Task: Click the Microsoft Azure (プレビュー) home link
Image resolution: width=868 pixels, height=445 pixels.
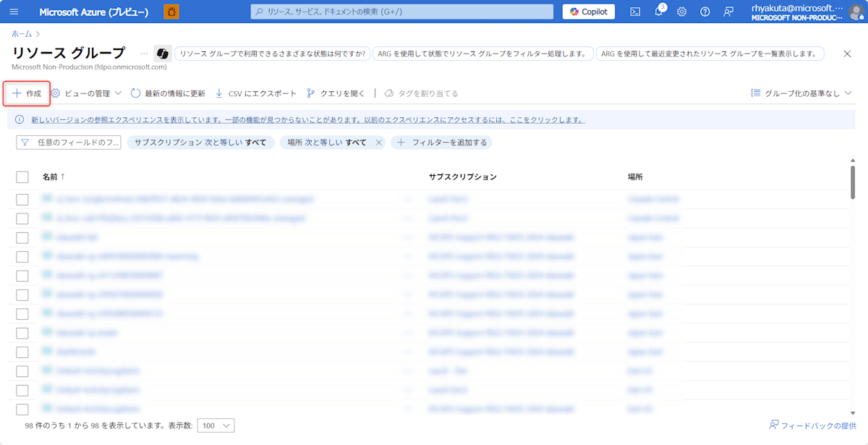Action: point(93,12)
